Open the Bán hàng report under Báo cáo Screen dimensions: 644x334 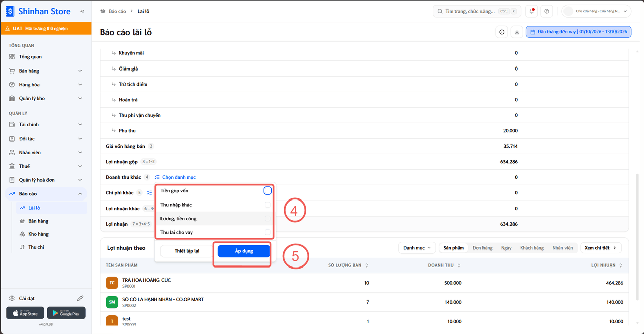[51, 221]
